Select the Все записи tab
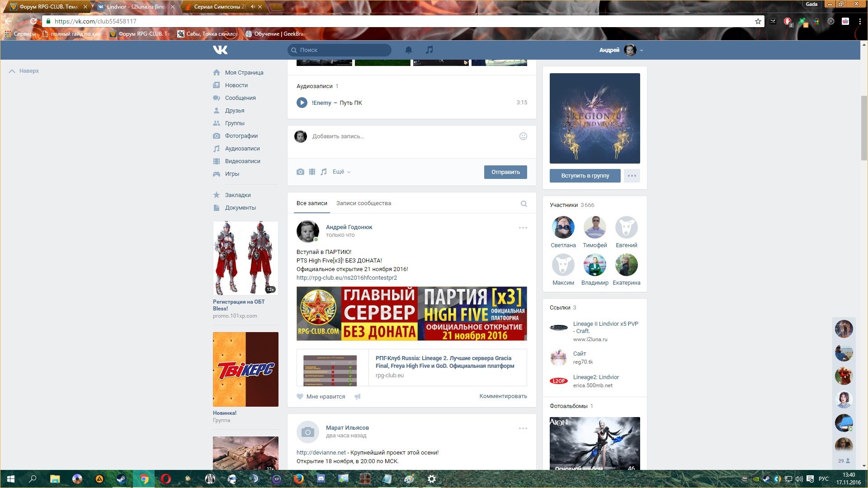The image size is (868, 488). (311, 203)
